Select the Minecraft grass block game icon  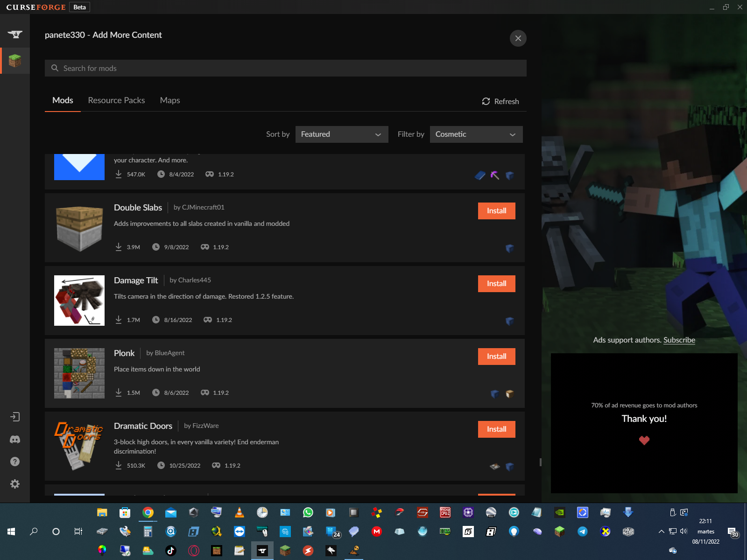pos(15,61)
